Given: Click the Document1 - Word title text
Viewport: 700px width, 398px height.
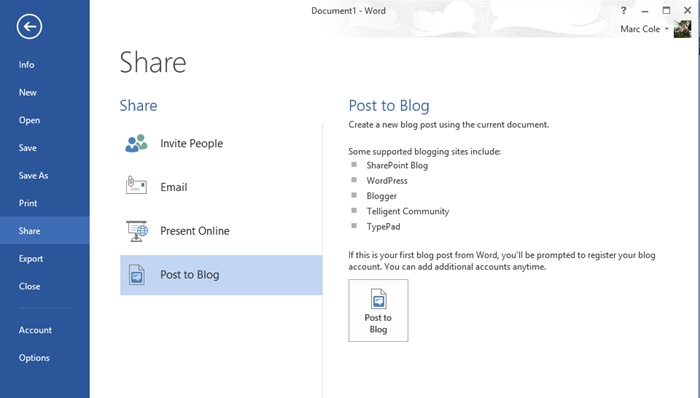Looking at the screenshot, I should (348, 11).
